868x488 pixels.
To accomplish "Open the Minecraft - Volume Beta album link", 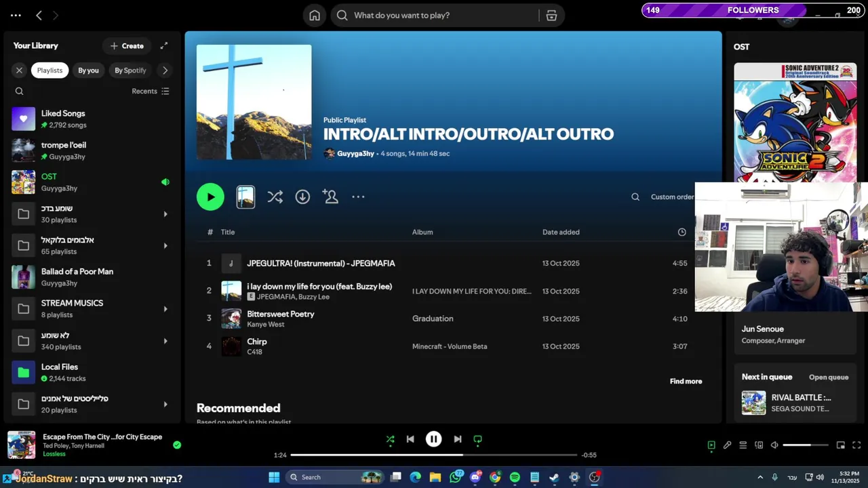I will tap(450, 346).
